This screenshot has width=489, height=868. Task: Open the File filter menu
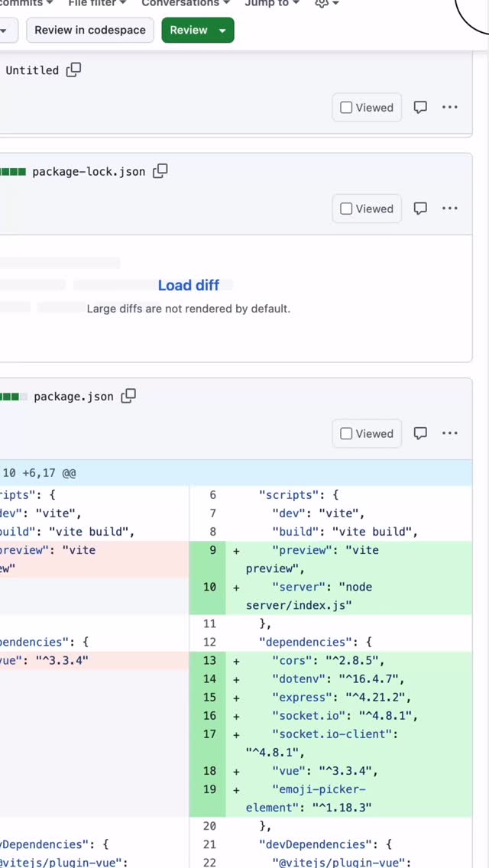point(97,4)
